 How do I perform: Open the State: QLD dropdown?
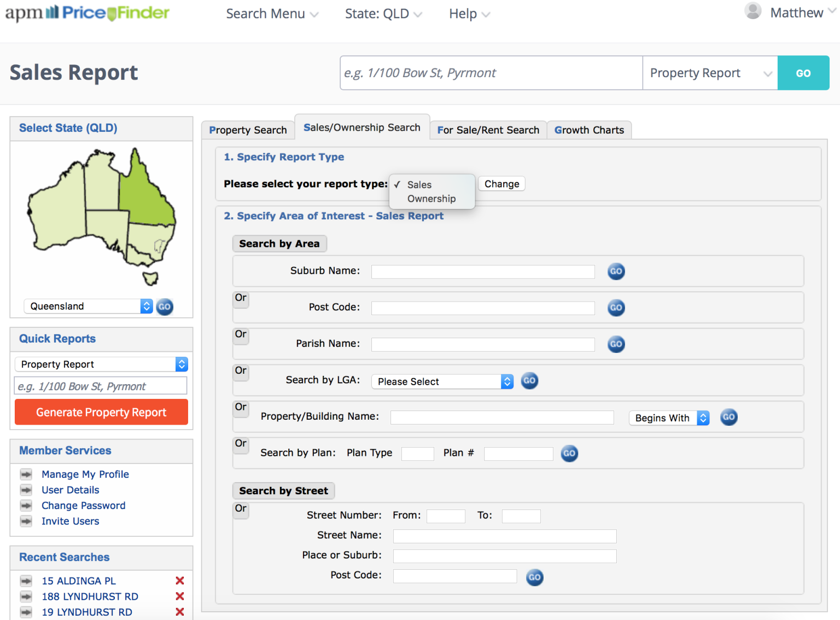tap(383, 13)
